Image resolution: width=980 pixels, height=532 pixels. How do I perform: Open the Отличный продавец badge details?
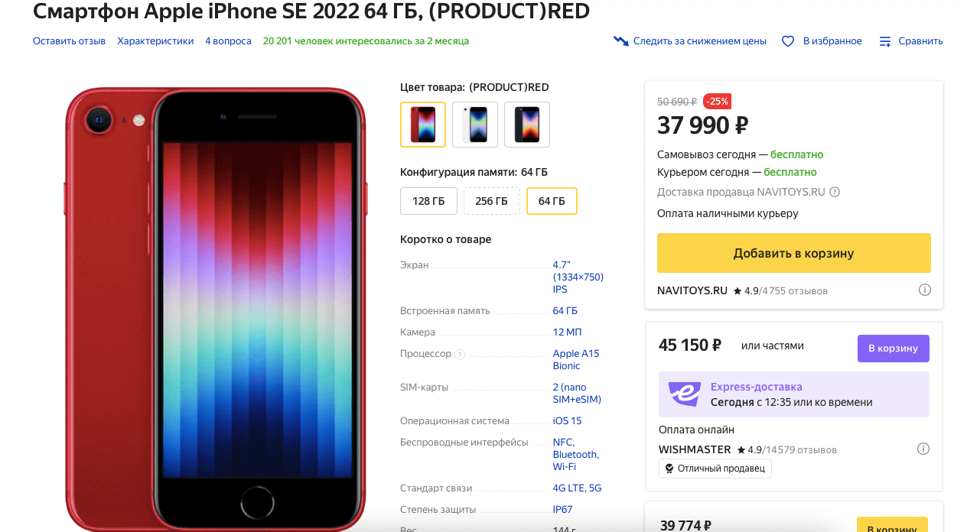click(x=715, y=468)
